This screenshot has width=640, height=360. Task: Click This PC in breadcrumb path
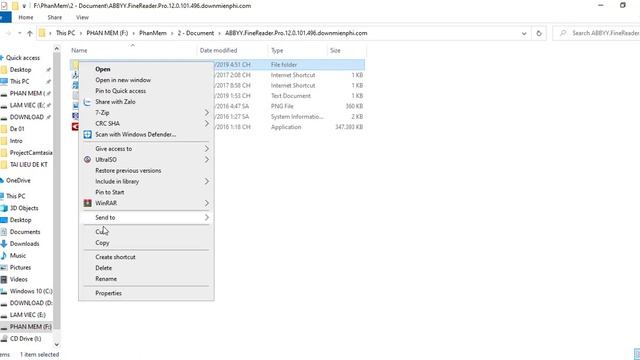(x=65, y=33)
